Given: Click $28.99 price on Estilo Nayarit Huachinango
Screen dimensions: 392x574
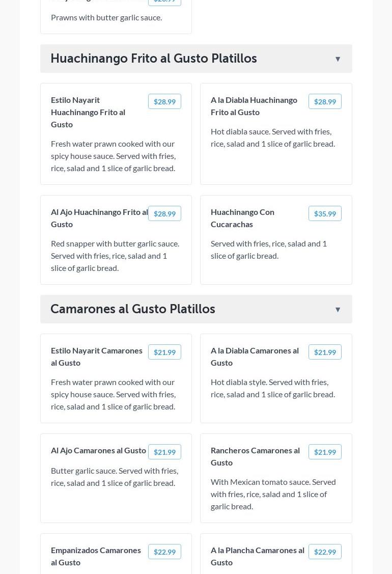Looking at the screenshot, I should pos(164,101).
